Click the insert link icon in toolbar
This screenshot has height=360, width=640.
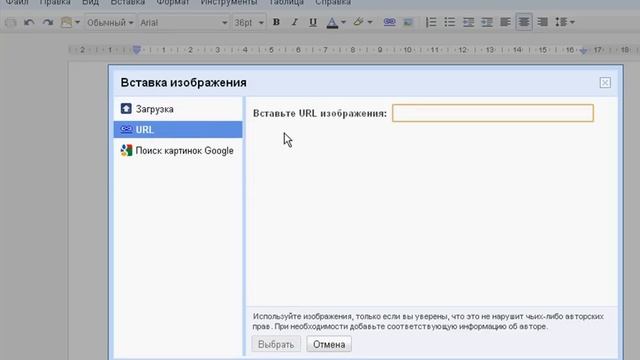coord(389,22)
